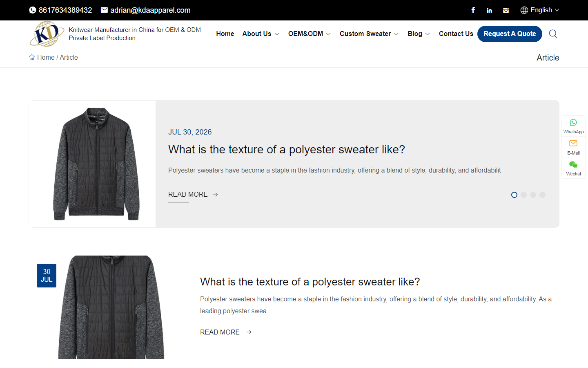Viewport: 588px width, 368px height.
Task: Open the Facebook icon in top bar
Action: [473, 10]
